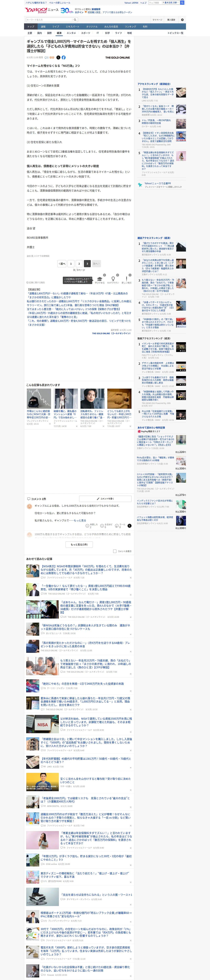Open the 科学 category

[107, 33]
